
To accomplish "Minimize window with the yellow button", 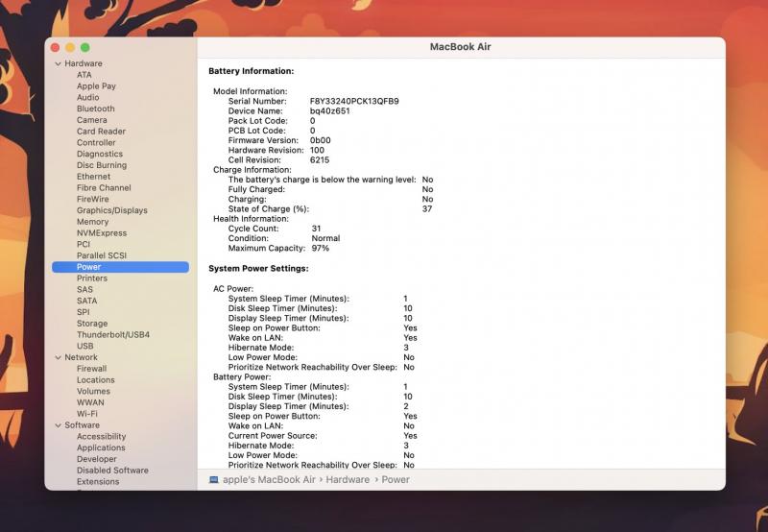I will [x=69, y=47].
